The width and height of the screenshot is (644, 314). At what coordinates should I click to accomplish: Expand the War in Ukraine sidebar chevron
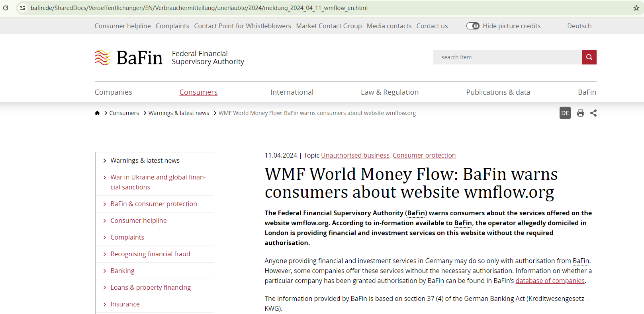105,177
